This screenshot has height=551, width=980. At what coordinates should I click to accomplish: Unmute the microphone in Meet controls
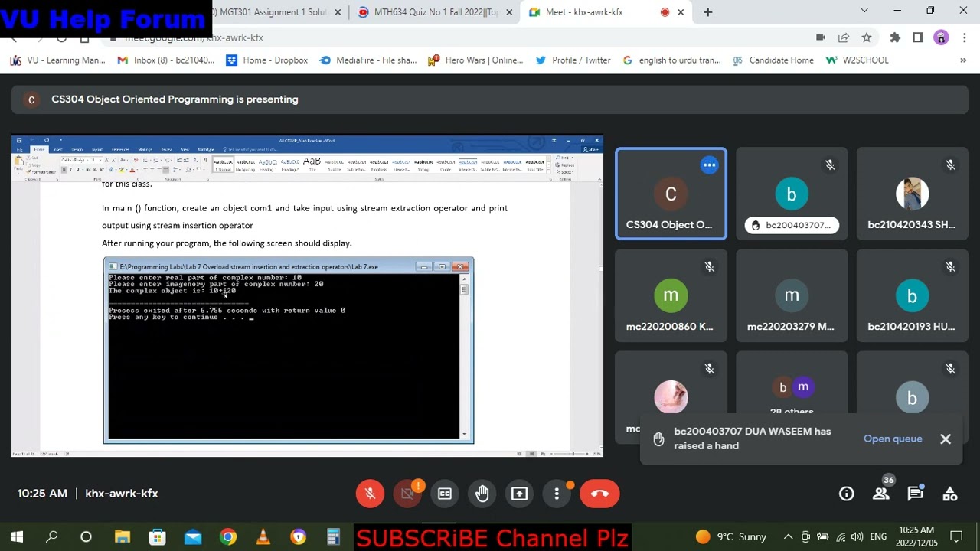(x=370, y=494)
